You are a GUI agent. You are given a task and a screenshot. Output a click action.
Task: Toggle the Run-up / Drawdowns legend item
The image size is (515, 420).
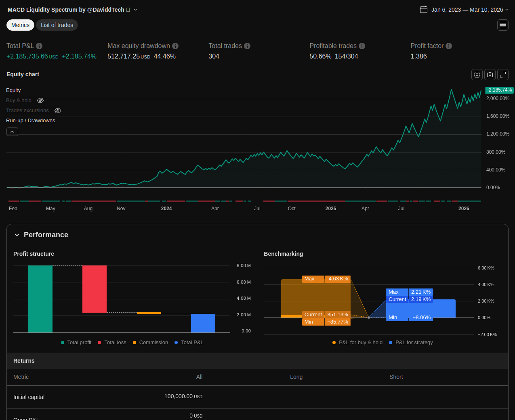[x=31, y=121]
